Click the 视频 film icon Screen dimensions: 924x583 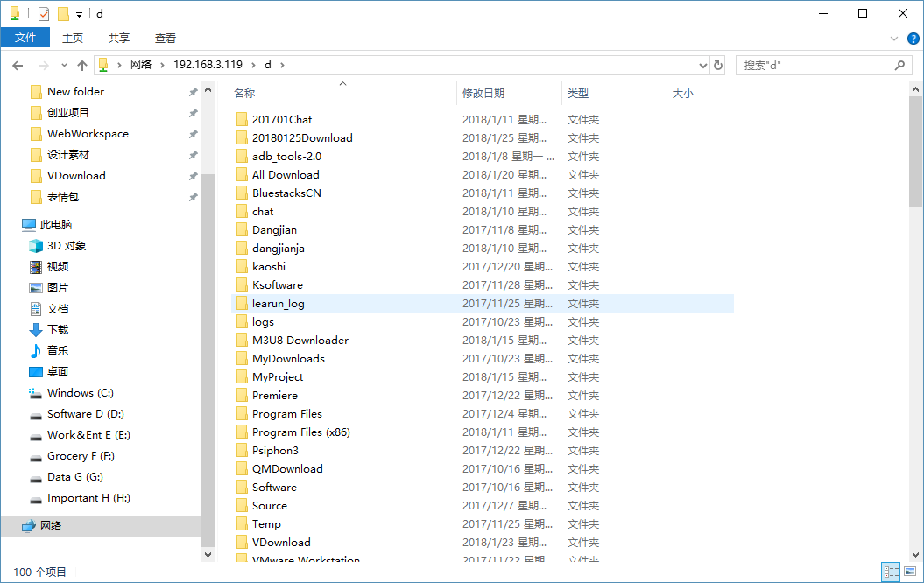pos(36,267)
